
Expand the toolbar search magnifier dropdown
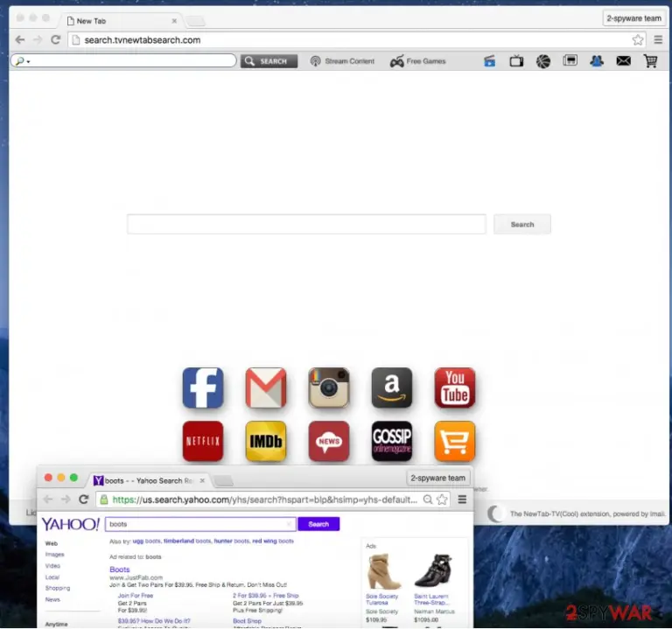pyautogui.click(x=22, y=61)
